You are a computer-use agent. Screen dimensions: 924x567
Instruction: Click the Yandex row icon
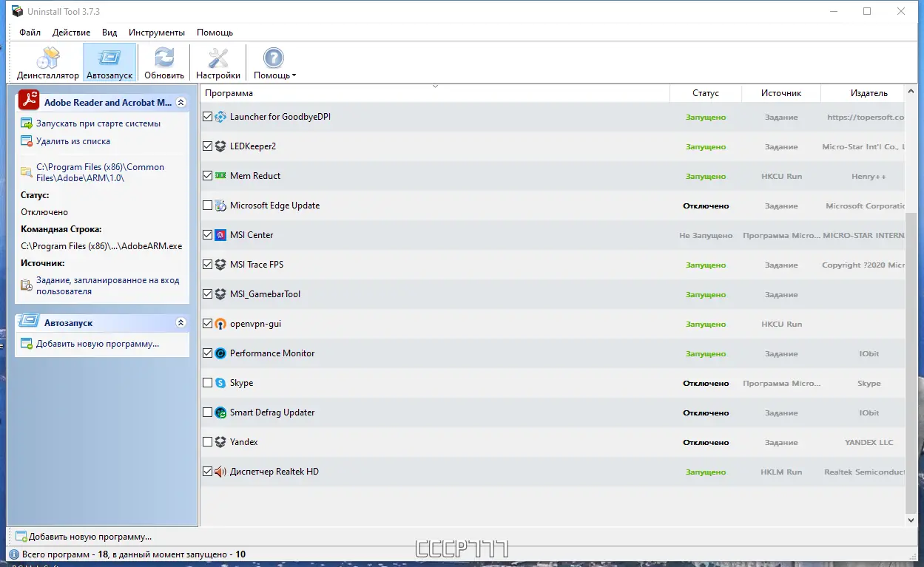(x=220, y=442)
